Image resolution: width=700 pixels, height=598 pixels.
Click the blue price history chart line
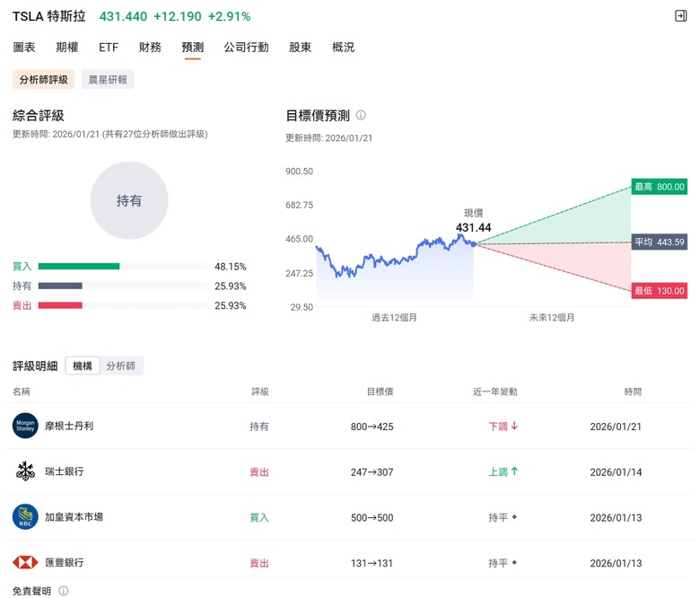pos(395,257)
